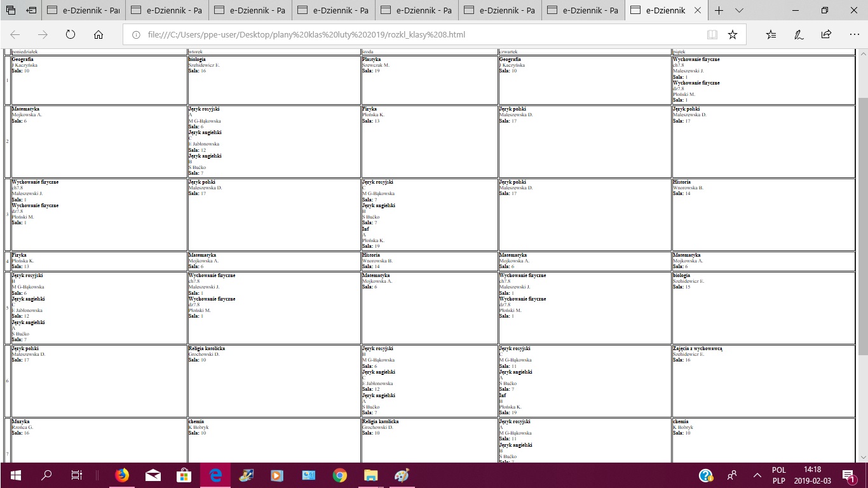Open the Add notes pen tool
The width and height of the screenshot is (868, 488).
pyautogui.click(x=799, y=35)
